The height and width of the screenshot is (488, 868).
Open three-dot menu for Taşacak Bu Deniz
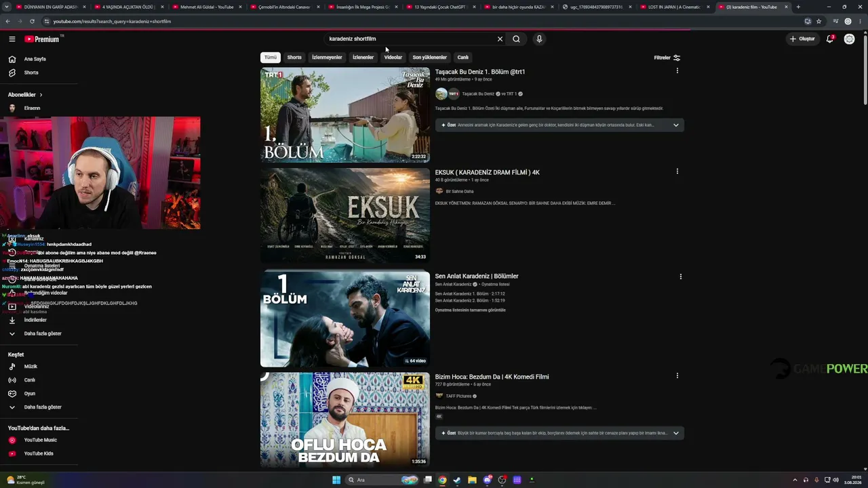click(677, 71)
